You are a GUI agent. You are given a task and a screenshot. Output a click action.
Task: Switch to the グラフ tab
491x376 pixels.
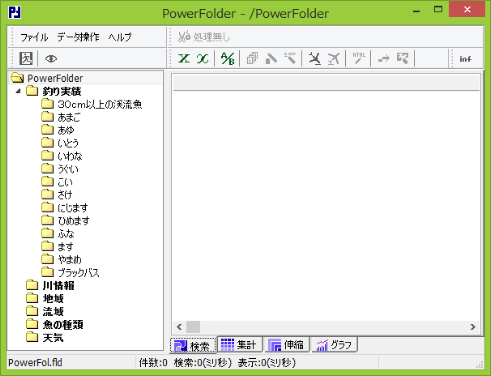click(334, 344)
